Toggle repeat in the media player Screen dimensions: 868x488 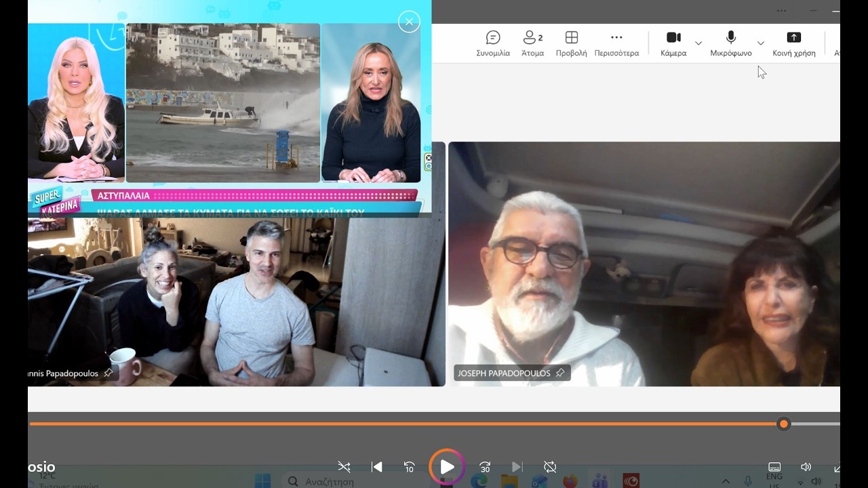(x=550, y=467)
